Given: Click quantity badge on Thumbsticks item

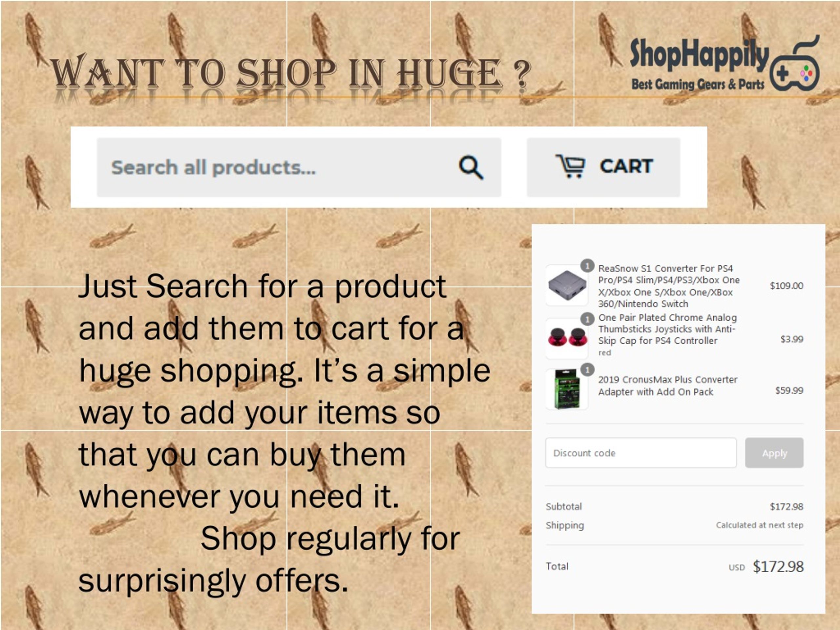Looking at the screenshot, I should (587, 319).
